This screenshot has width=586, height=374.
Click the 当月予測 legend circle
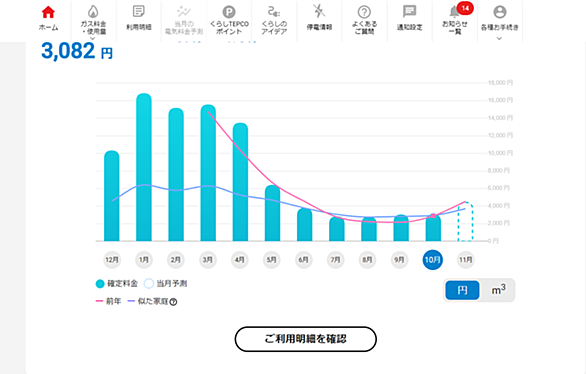[x=149, y=284]
